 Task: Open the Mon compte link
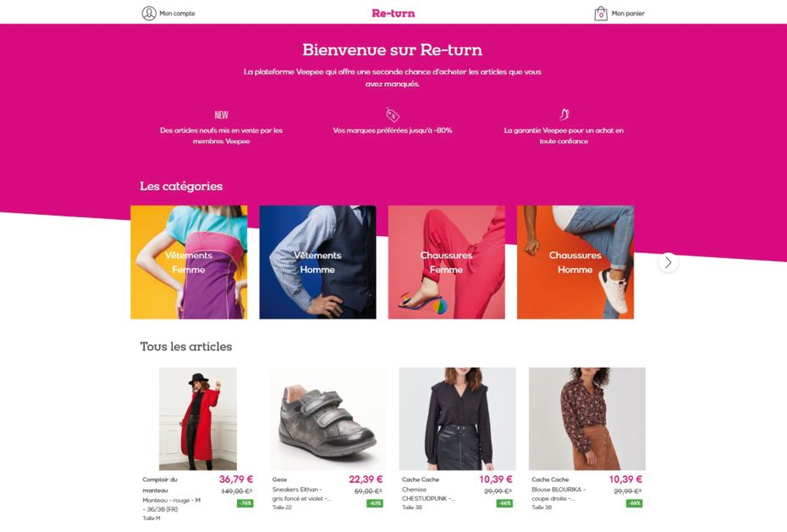coord(177,14)
